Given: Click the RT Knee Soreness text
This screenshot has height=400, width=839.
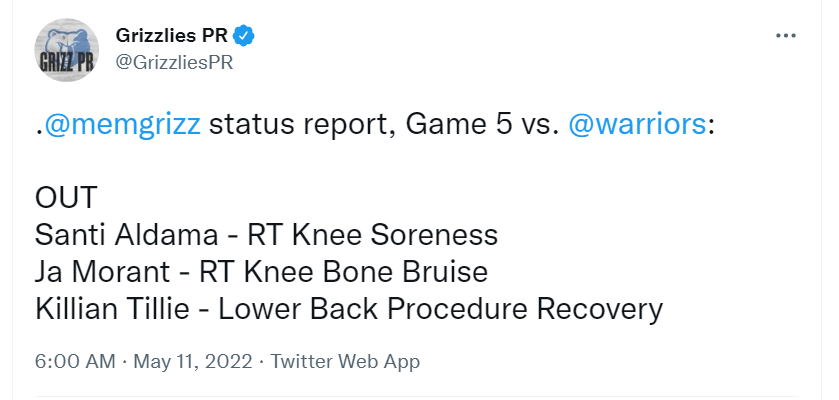Looking at the screenshot, I should 372,235.
